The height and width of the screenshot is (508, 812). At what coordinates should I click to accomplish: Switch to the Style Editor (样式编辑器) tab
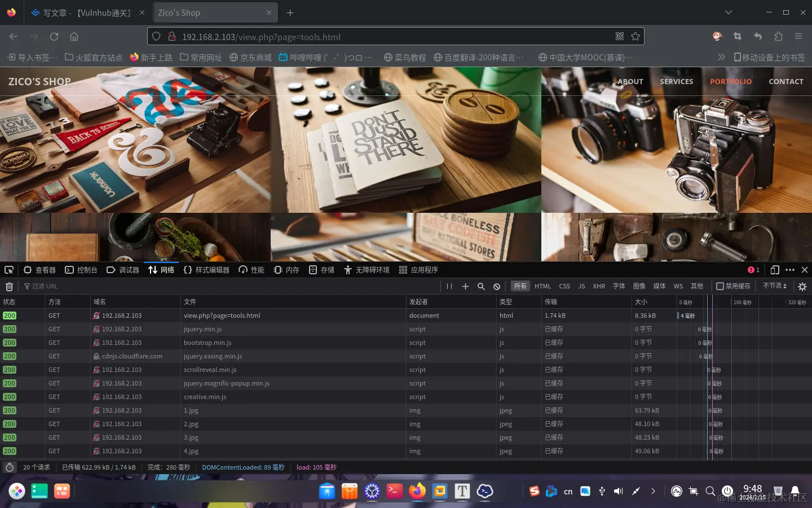click(x=206, y=270)
